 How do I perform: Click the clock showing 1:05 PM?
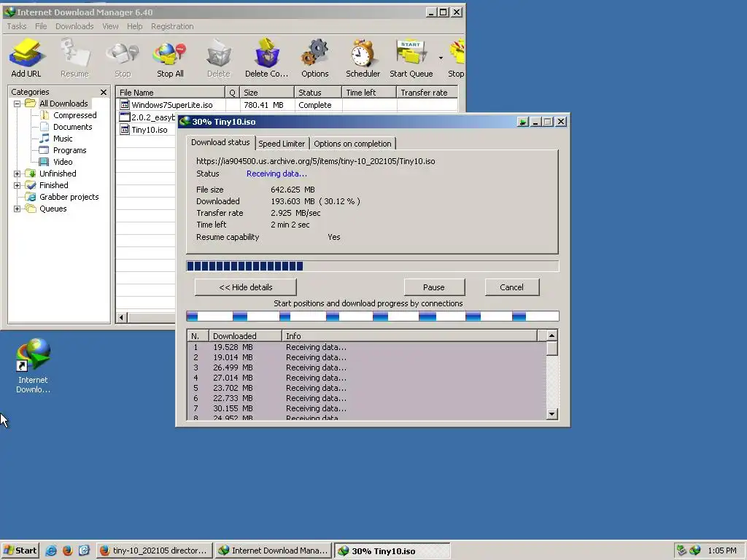[722, 551]
